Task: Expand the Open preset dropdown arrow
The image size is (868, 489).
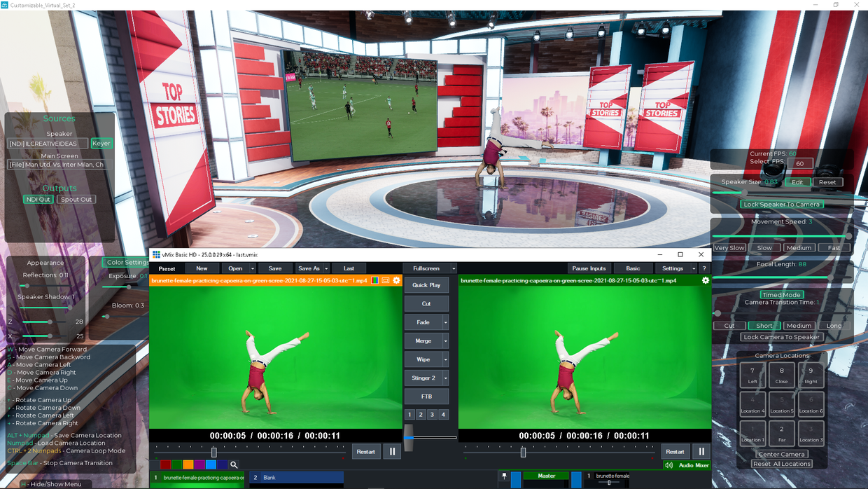Action: click(252, 268)
